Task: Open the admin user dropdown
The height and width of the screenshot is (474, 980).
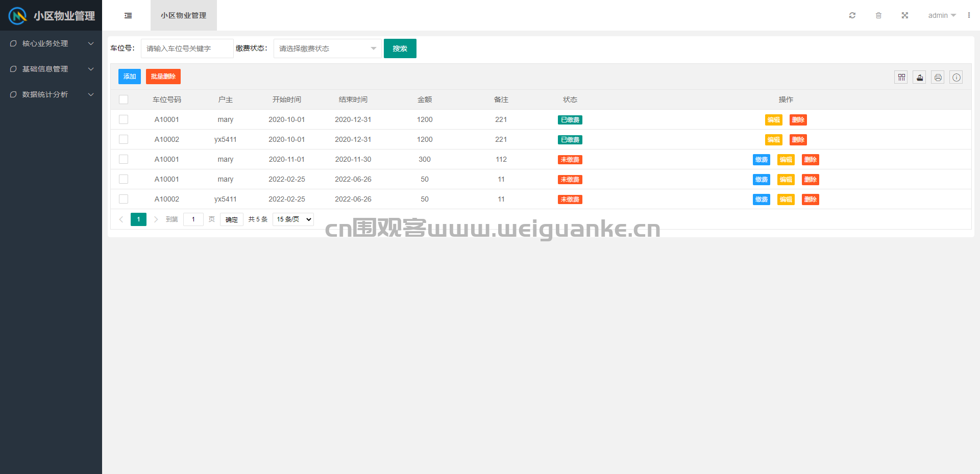Action: pos(942,15)
